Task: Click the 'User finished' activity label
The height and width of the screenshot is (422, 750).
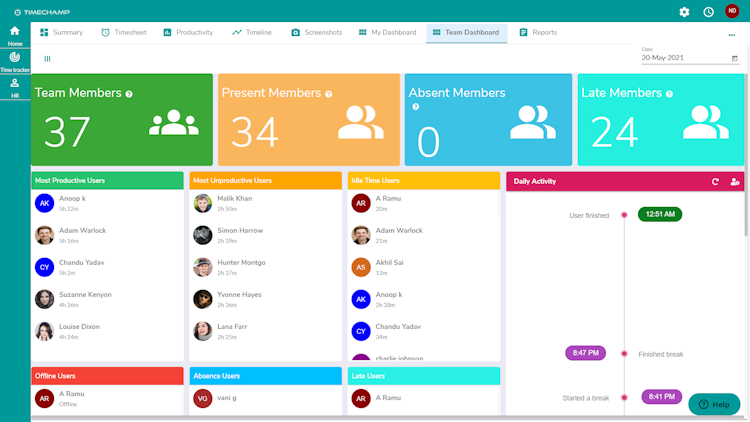Action: tap(589, 215)
